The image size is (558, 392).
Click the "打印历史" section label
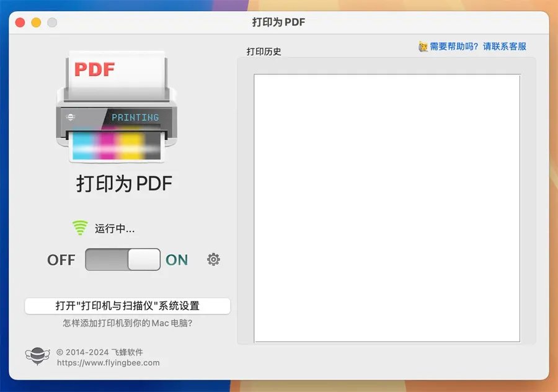click(x=264, y=51)
